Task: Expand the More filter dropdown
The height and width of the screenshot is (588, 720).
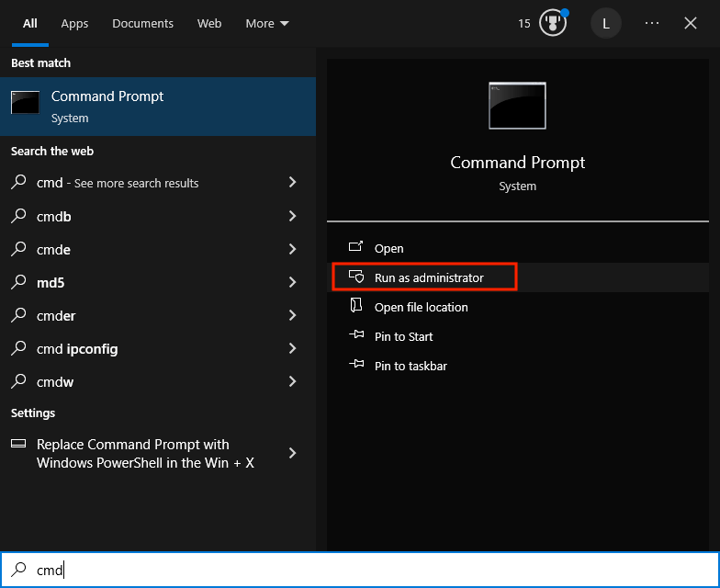Action: 267,24
